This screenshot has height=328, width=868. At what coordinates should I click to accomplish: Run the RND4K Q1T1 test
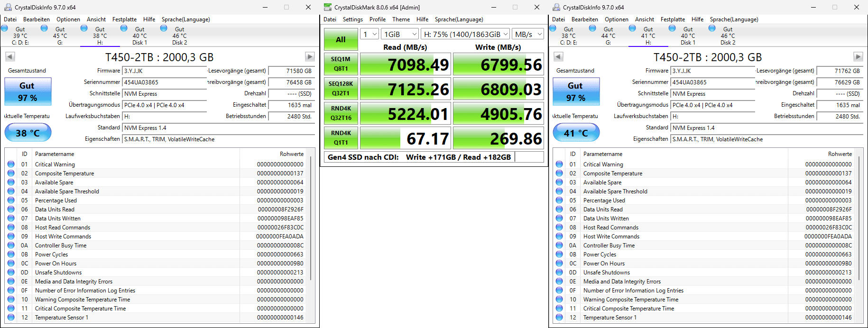(x=341, y=138)
